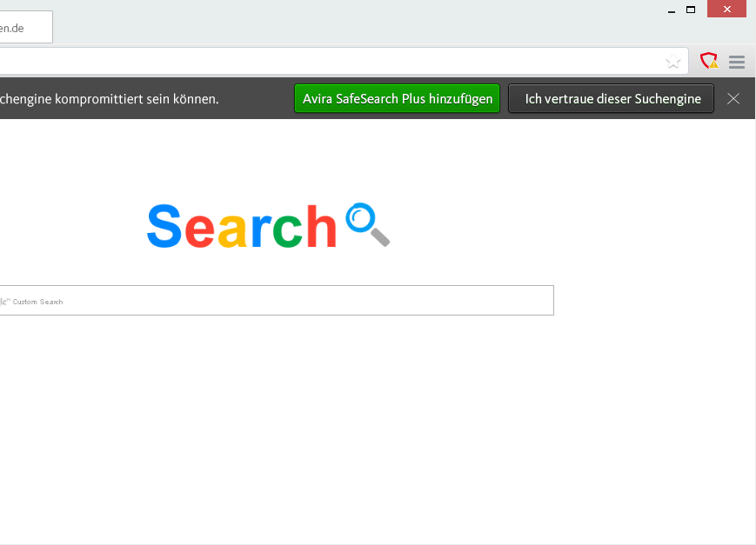The width and height of the screenshot is (756, 545).
Task: Dismiss the Avira notification bar
Action: [733, 99]
